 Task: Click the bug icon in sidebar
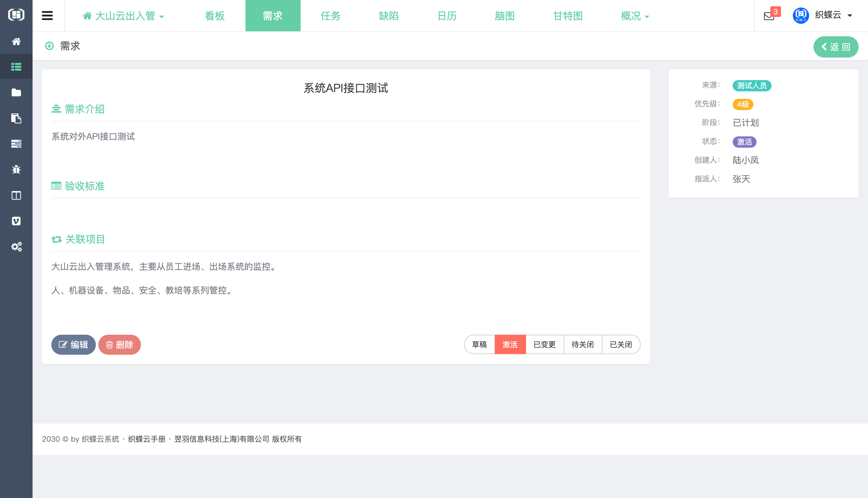(x=16, y=169)
